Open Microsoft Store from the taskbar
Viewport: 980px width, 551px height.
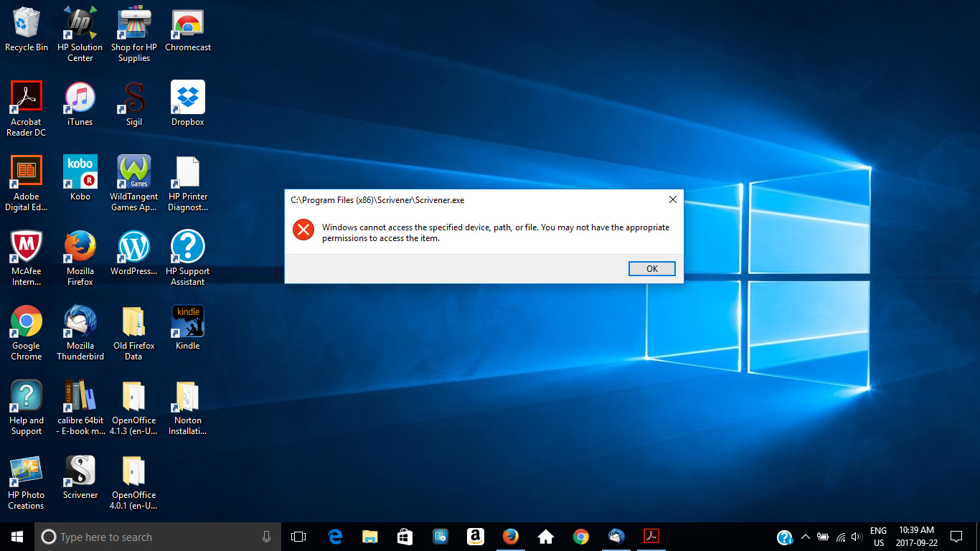click(405, 537)
